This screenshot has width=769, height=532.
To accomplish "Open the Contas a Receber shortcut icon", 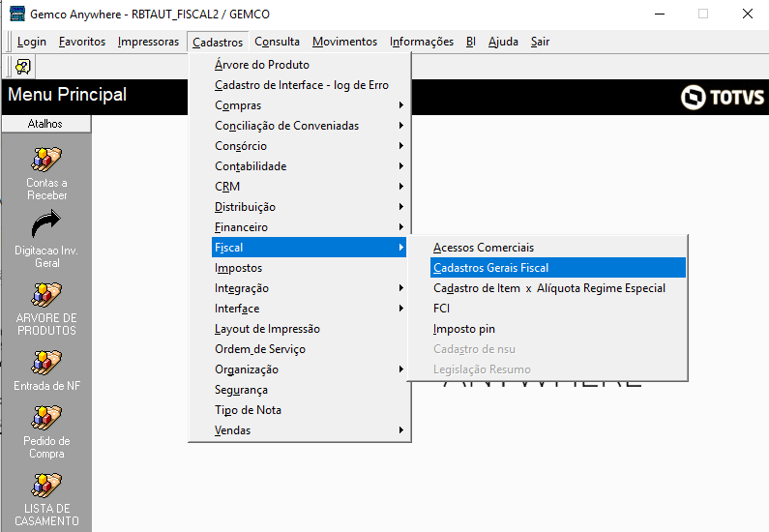I will 46,159.
